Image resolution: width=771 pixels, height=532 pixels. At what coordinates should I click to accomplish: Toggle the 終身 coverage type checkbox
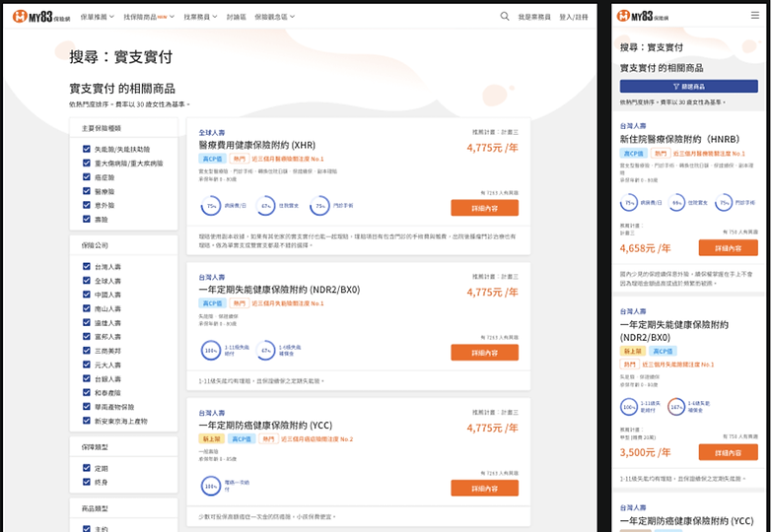pyautogui.click(x=87, y=482)
